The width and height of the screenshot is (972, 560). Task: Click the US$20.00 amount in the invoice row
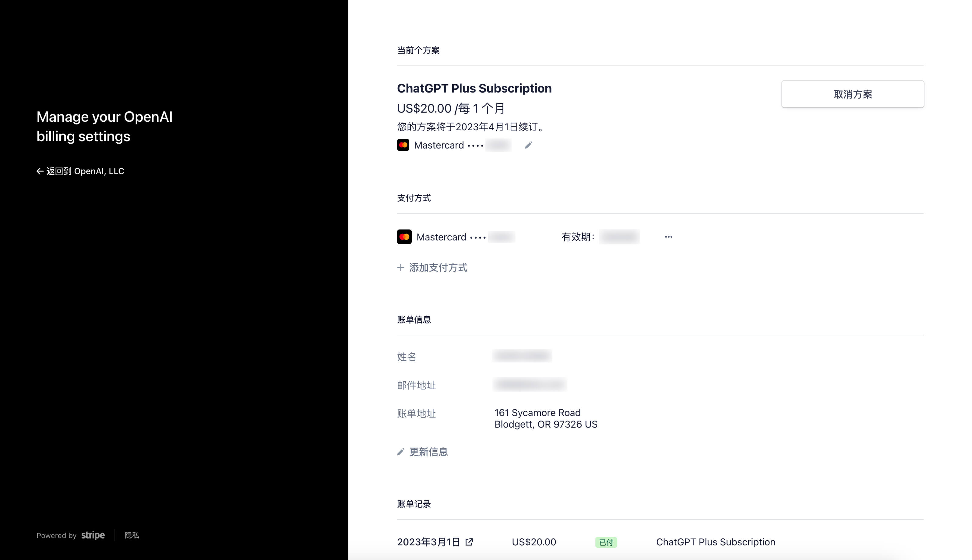pos(534,542)
